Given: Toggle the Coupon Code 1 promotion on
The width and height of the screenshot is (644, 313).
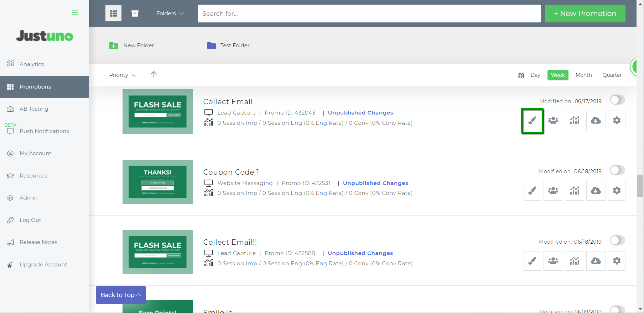Looking at the screenshot, I should tap(617, 170).
